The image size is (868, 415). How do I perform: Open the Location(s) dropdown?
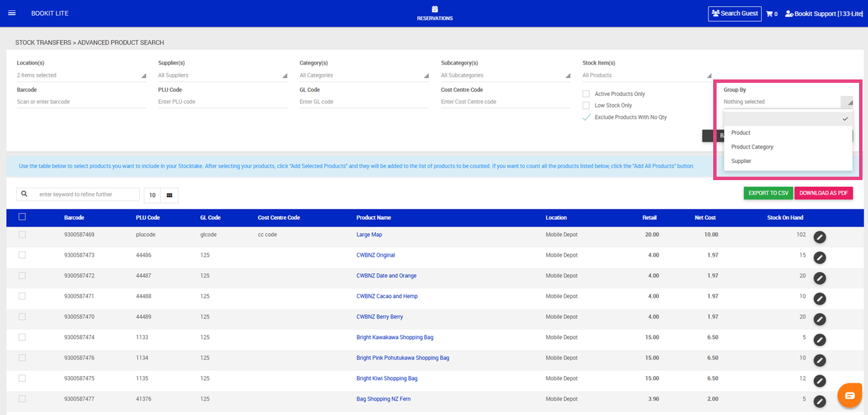pyautogui.click(x=82, y=75)
